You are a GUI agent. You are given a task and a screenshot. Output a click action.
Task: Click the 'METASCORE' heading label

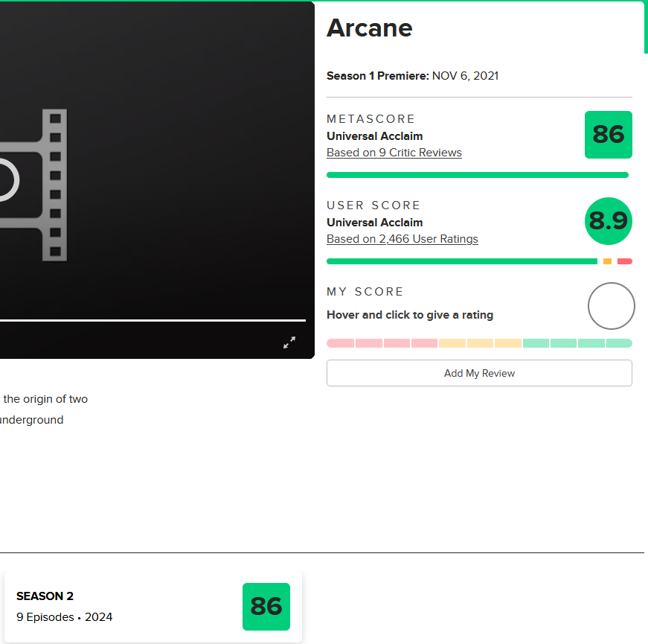point(370,119)
